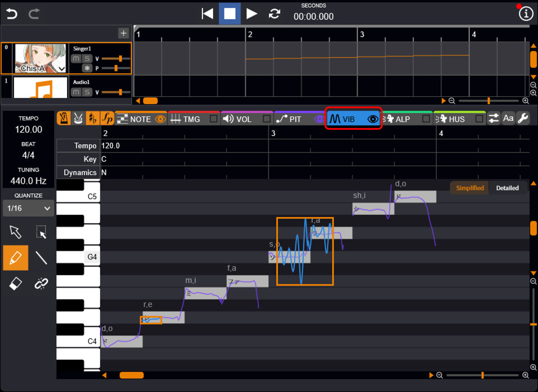Add a new track with plus button

123,33
